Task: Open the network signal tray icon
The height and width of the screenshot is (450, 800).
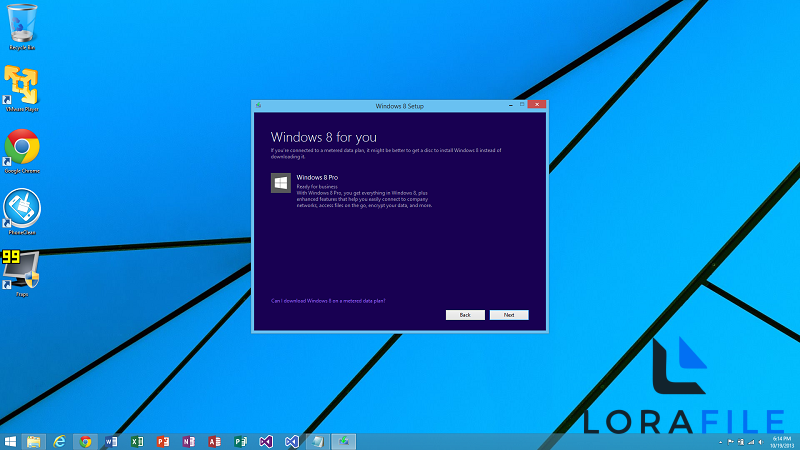Action: click(751, 442)
